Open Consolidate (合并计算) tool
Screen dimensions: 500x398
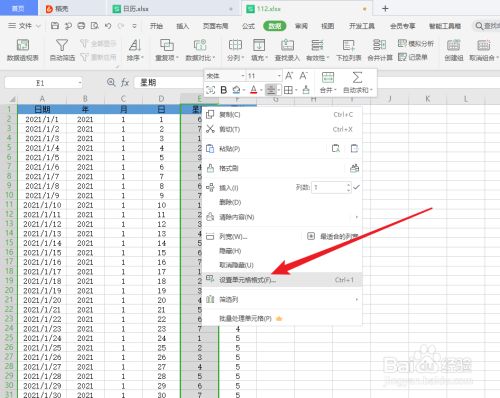coord(380,49)
